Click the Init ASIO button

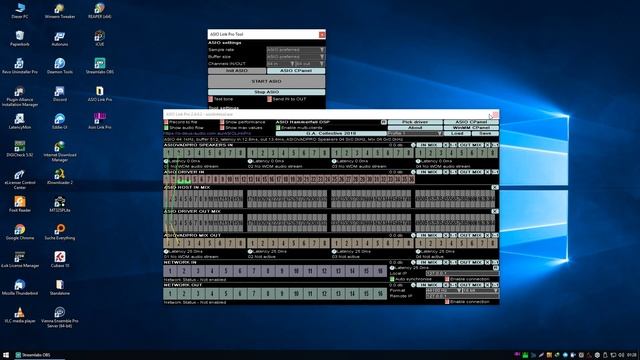click(237, 71)
